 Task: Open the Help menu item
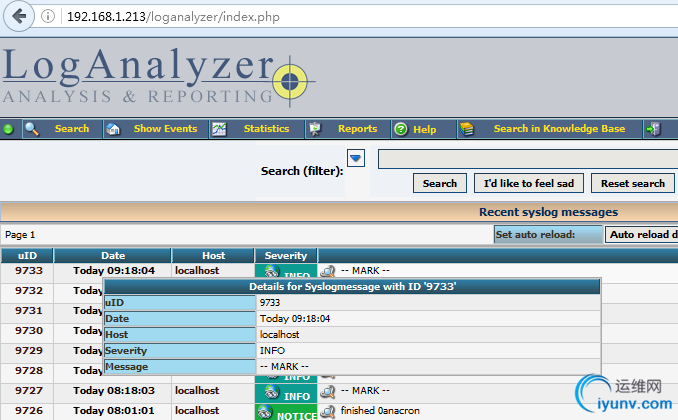click(425, 129)
